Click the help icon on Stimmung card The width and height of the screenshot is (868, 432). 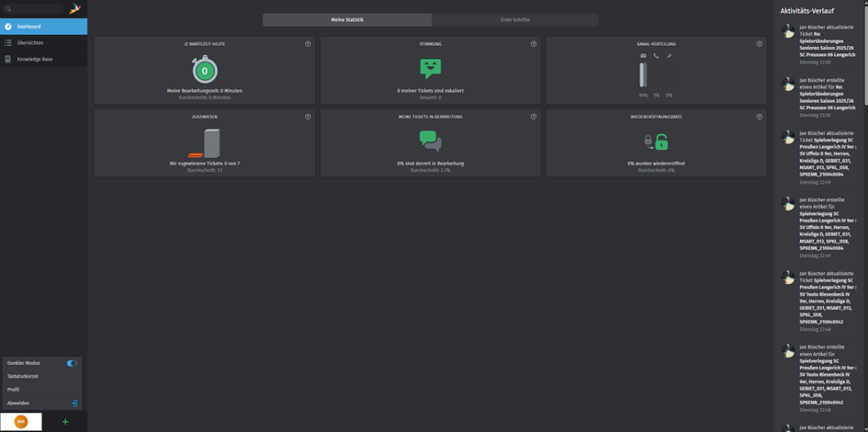(x=534, y=44)
